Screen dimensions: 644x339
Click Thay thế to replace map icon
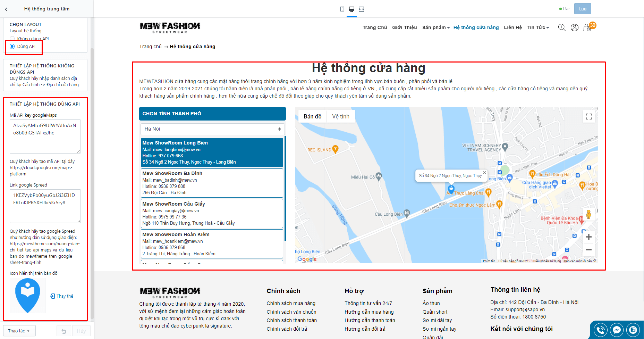(62, 296)
